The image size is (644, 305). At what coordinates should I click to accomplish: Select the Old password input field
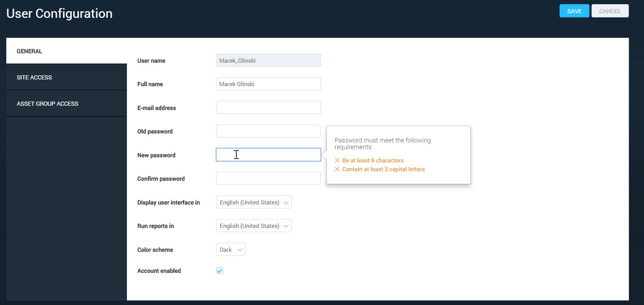[268, 131]
